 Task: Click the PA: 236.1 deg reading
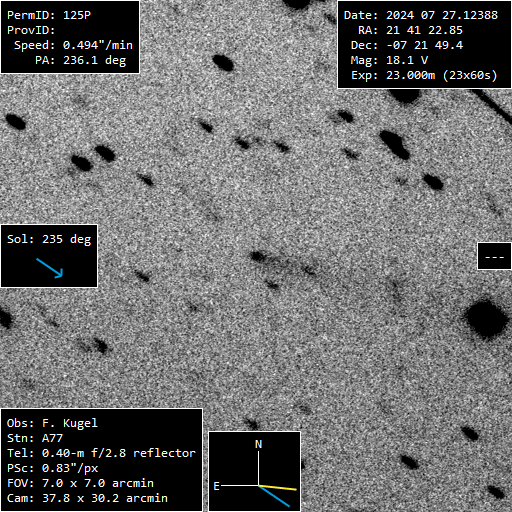(x=81, y=60)
